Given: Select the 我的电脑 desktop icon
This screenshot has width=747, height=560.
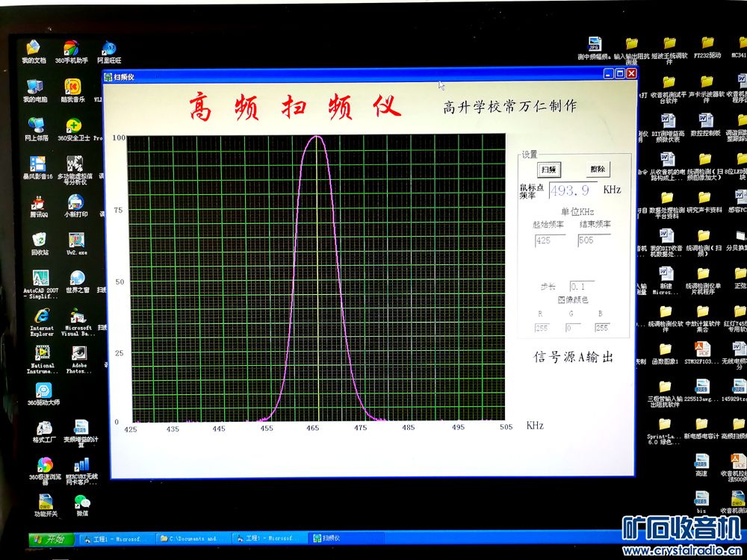Looking at the screenshot, I should coord(35,91).
